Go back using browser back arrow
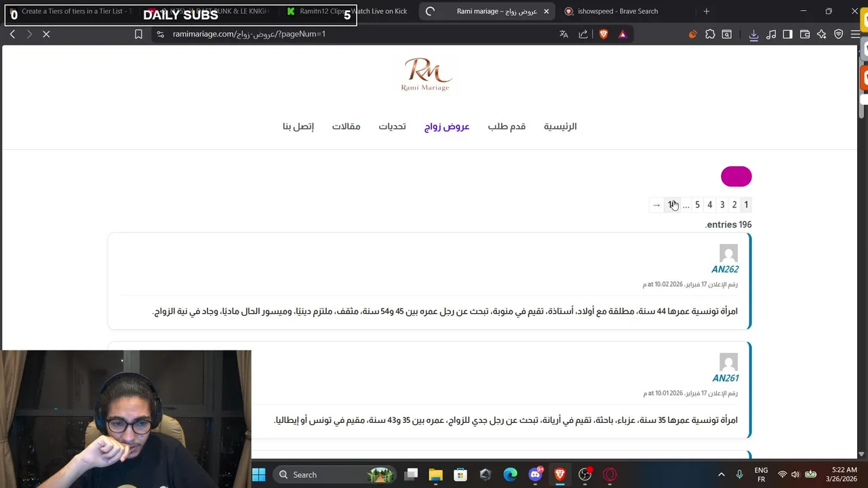868x488 pixels. click(x=12, y=34)
